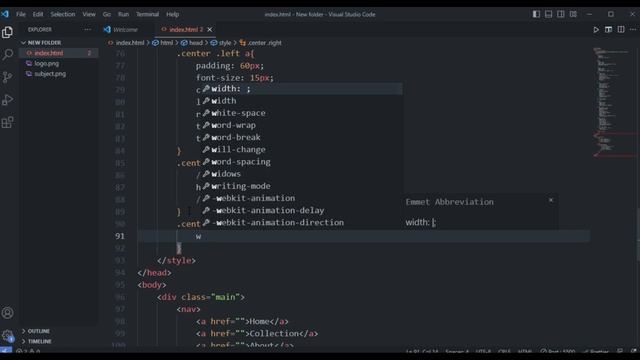The height and width of the screenshot is (360, 640).
Task: Click the style breadcrumb segment
Action: coord(221,42)
